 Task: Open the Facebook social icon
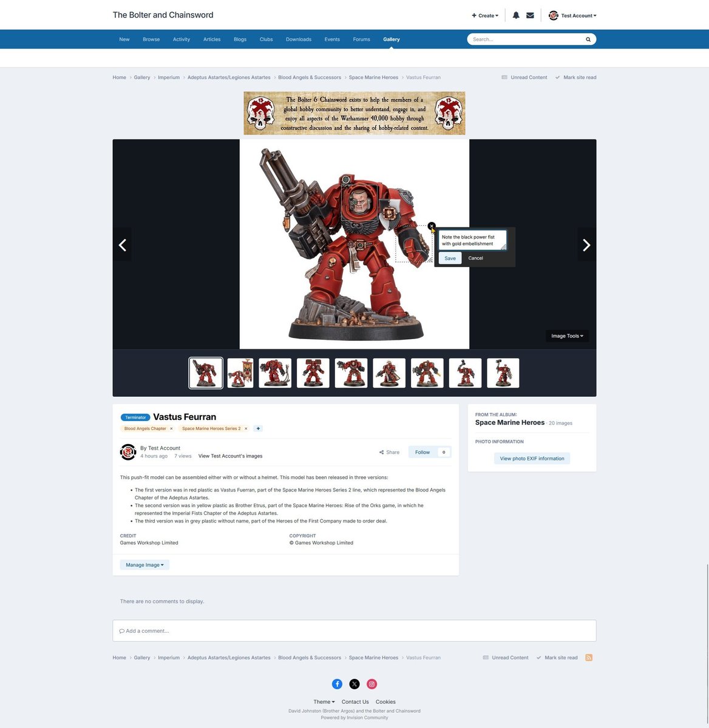[337, 684]
